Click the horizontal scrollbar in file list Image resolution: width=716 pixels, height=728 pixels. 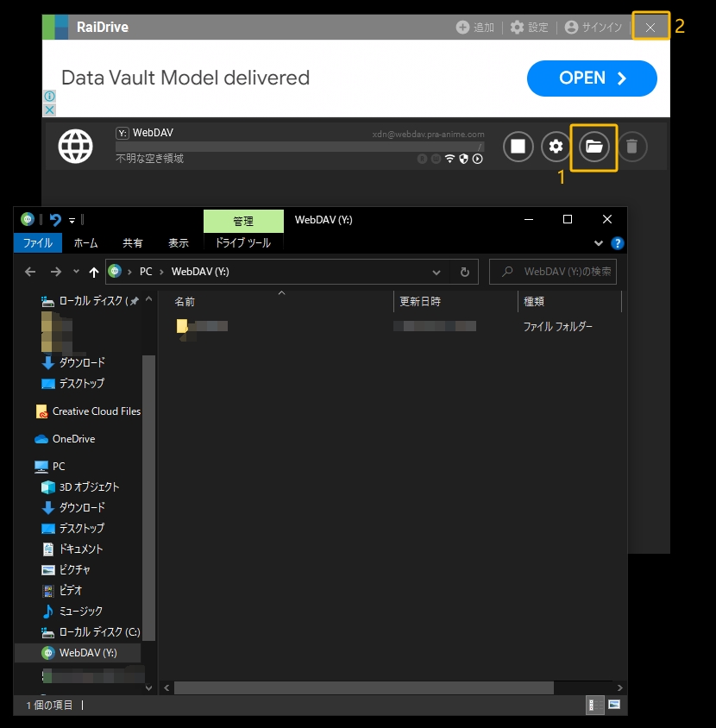[x=362, y=687]
